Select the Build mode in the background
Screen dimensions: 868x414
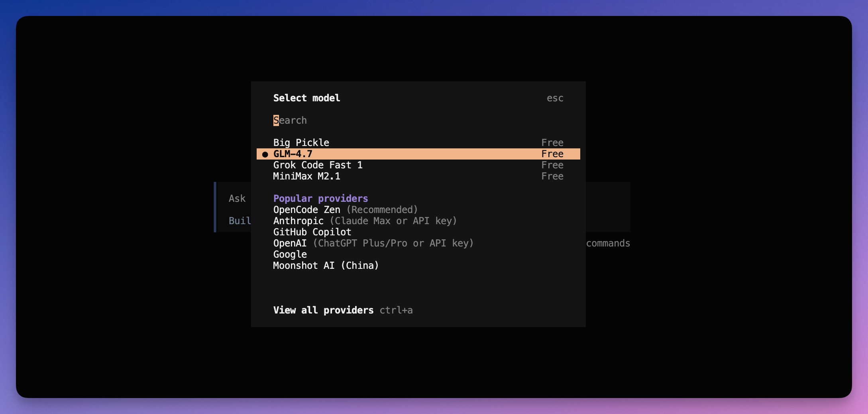[240, 221]
